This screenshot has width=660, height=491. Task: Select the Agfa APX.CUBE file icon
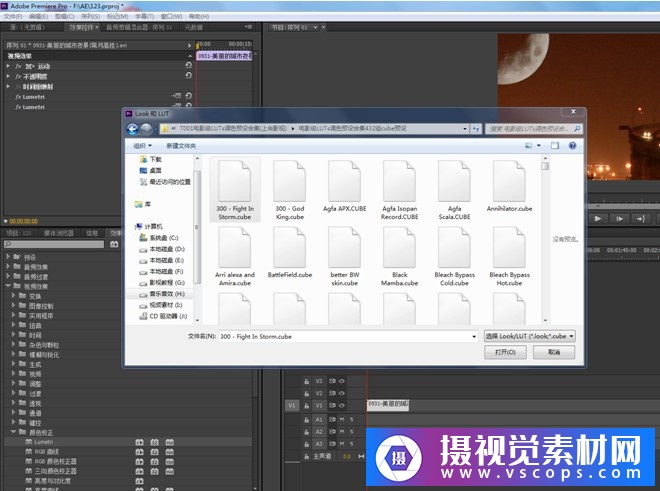point(343,182)
